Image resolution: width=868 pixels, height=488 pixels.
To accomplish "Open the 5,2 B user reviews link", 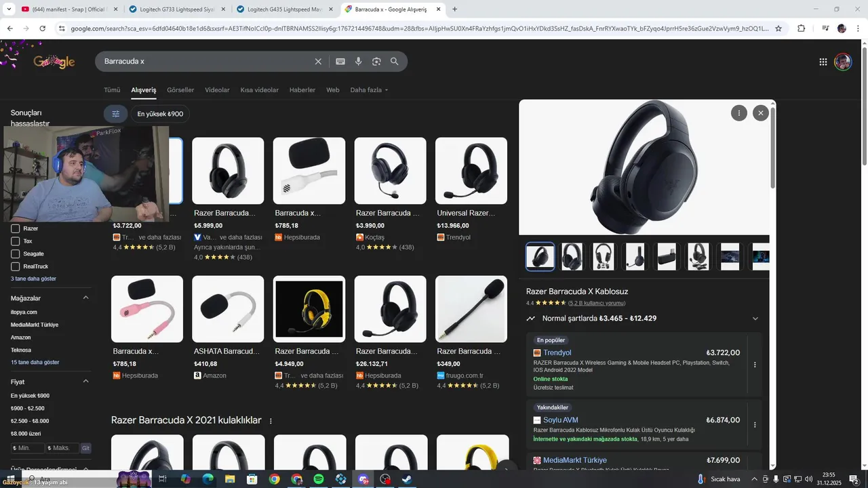I will pos(597,303).
